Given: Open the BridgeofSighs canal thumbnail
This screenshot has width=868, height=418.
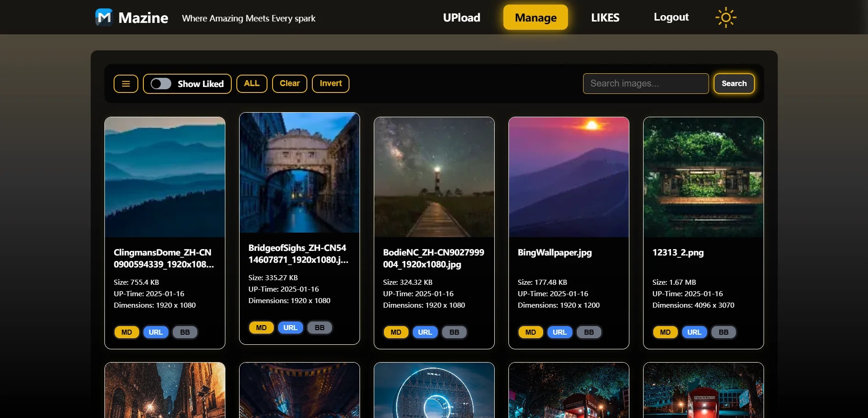Looking at the screenshot, I should (300, 173).
